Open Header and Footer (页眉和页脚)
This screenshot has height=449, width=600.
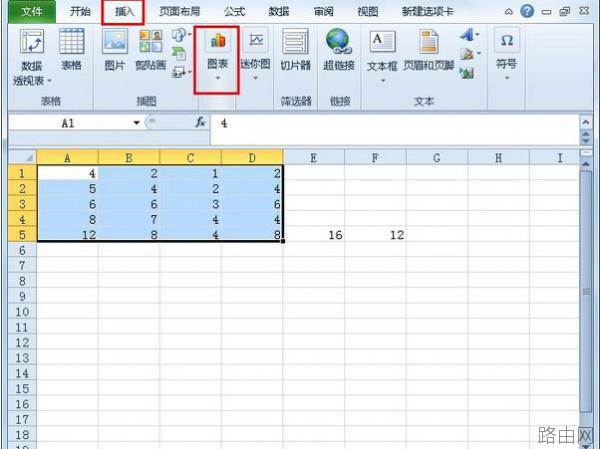point(429,49)
